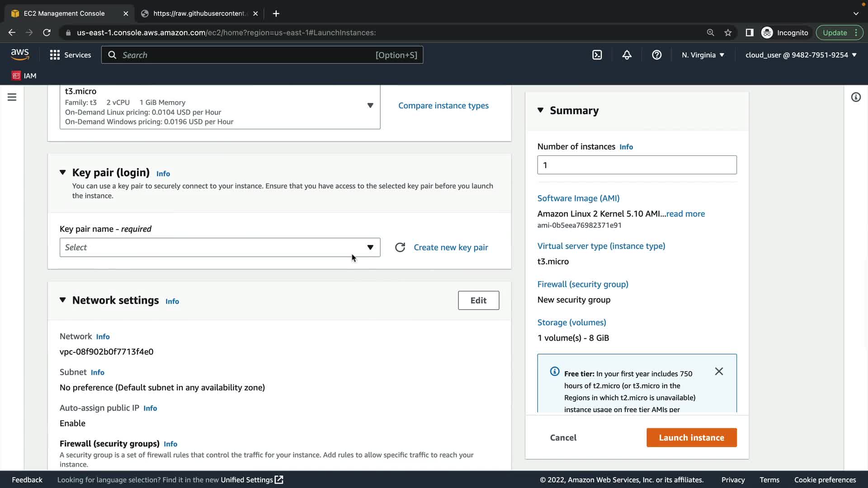The image size is (868, 488).
Task: Collapse the Network settings section
Action: point(63,300)
